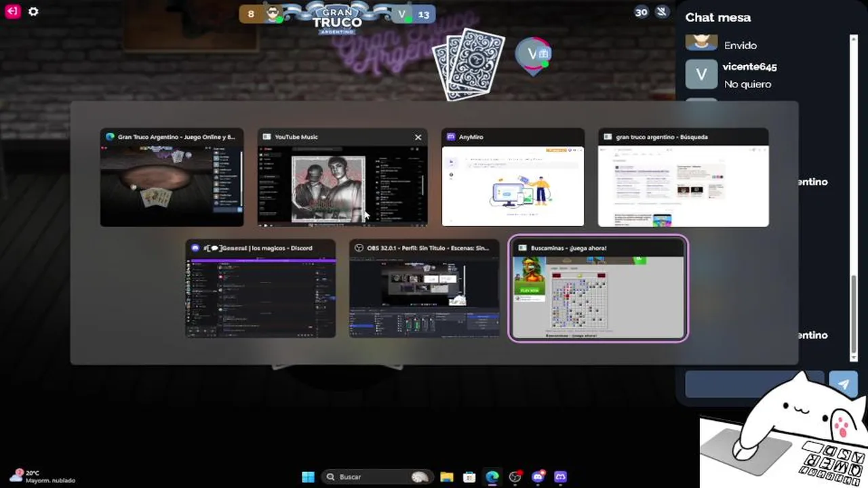Open the Windows Start menu
Viewport: 868px width, 488px height.
[308, 476]
